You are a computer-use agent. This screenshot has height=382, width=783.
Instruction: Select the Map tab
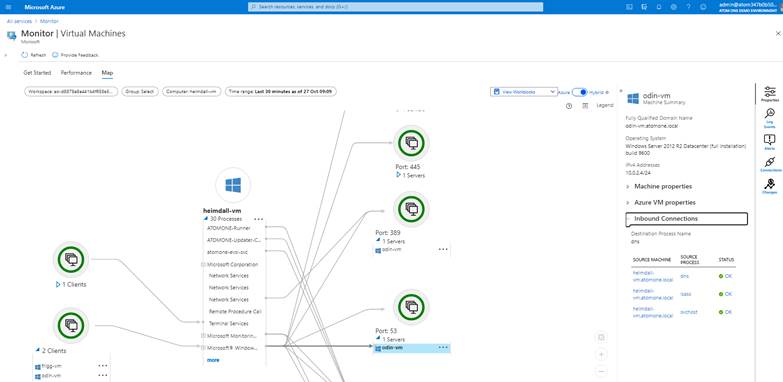point(107,73)
